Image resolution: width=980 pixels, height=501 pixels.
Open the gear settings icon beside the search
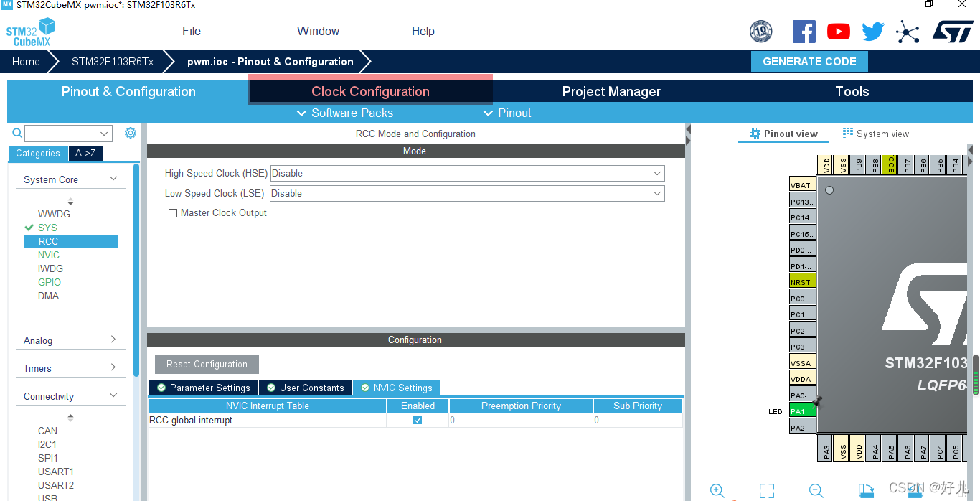click(x=130, y=133)
